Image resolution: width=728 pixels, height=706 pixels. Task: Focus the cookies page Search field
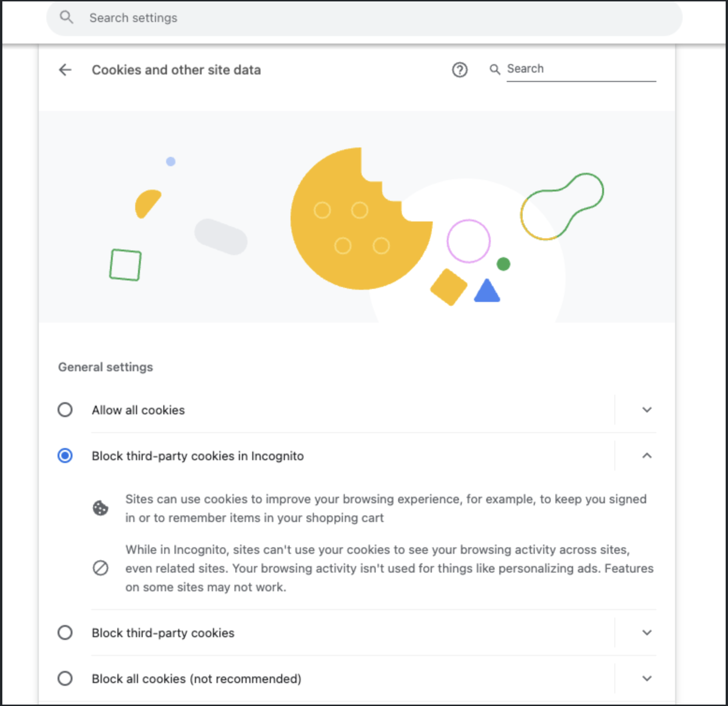click(580, 69)
